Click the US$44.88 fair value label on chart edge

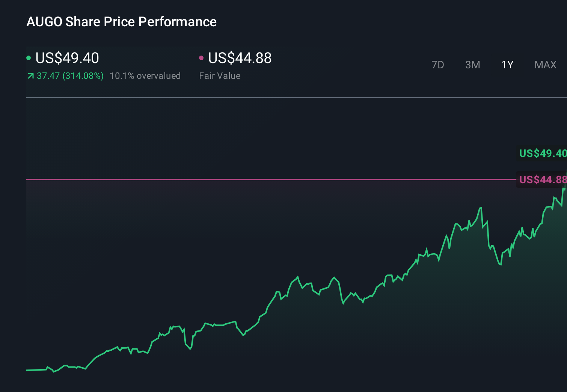542,179
